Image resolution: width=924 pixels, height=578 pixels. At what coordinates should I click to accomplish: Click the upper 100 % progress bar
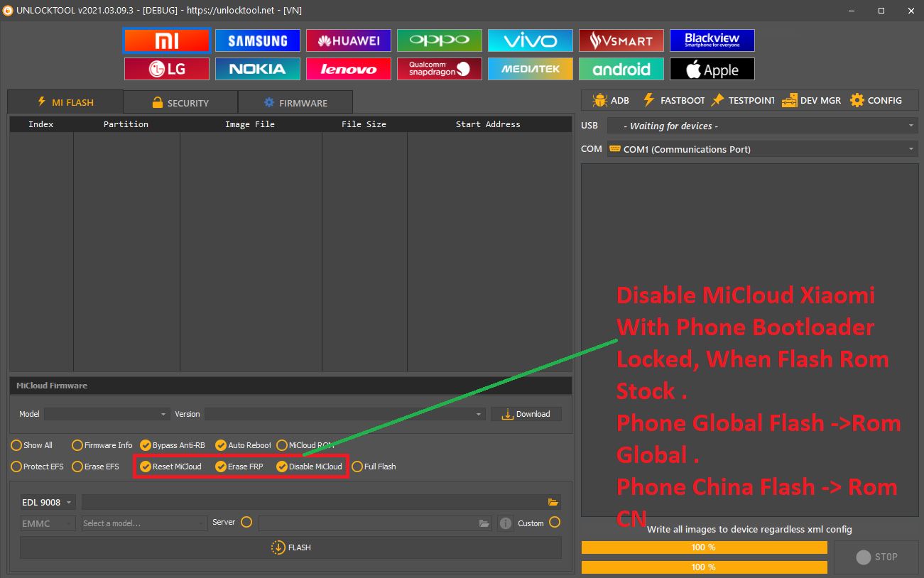pos(704,547)
